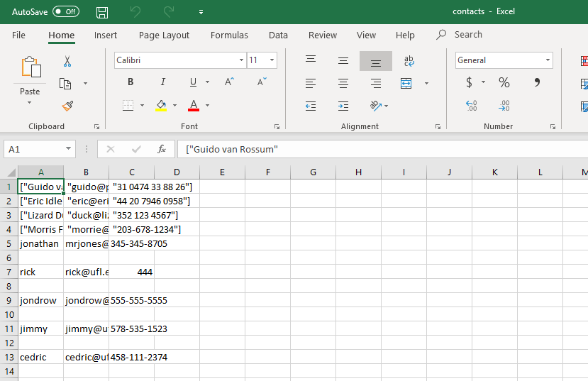This screenshot has height=381, width=588.
Task: Toggle Bold formatting
Action: (131, 82)
